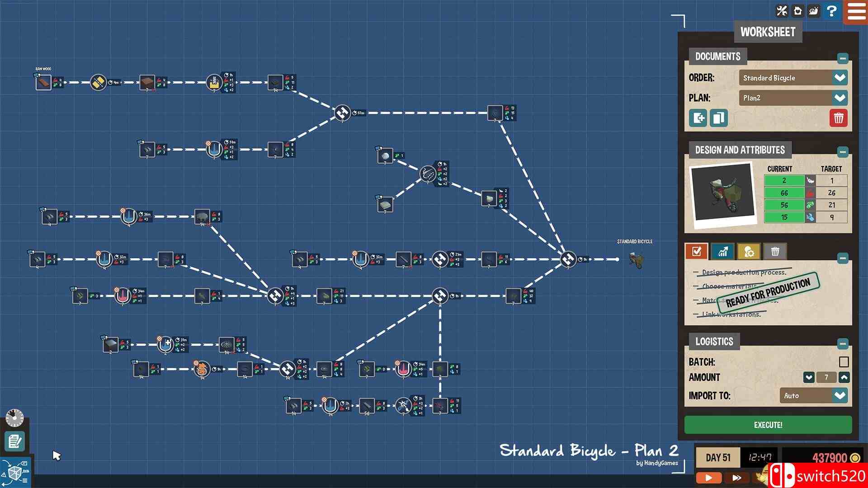Enable the Batch checkbox in Logistics
This screenshot has width=868, height=488.
pos(844,361)
